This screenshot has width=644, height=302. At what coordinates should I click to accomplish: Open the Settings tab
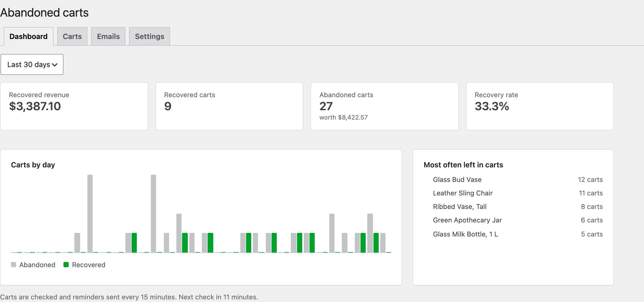[x=150, y=36]
